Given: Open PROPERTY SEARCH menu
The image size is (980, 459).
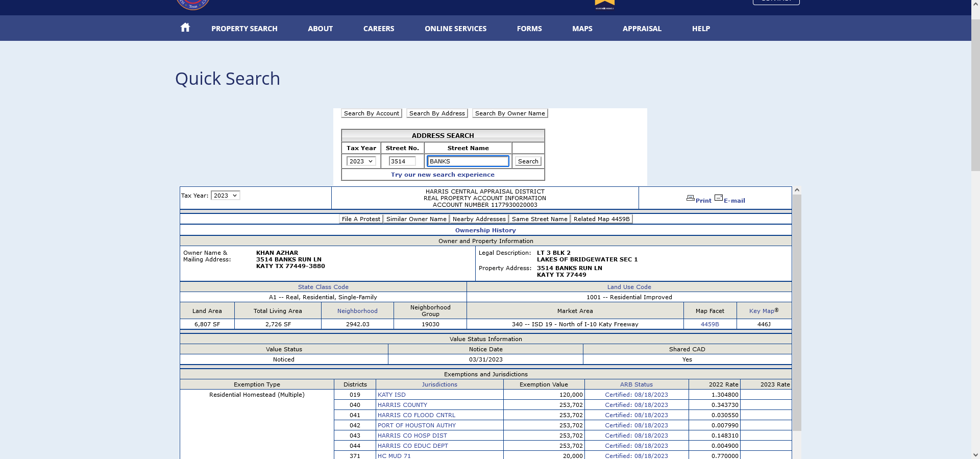Looking at the screenshot, I should pos(244,29).
